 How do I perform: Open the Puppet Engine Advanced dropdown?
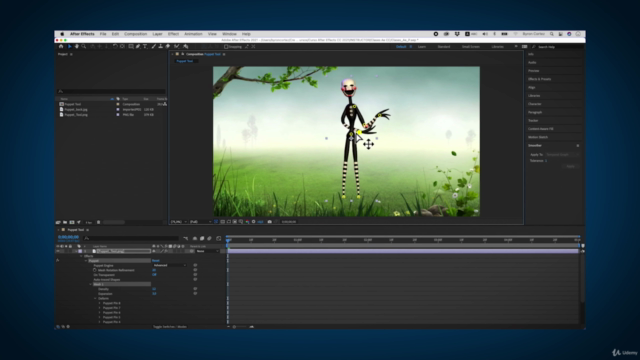[169, 265]
